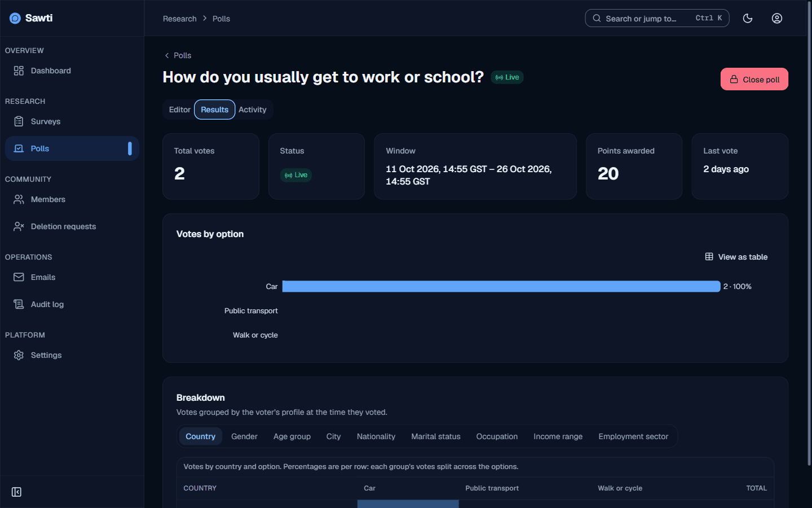812x508 pixels.
Task: Click Walk or cycle chart label
Action: click(x=255, y=335)
